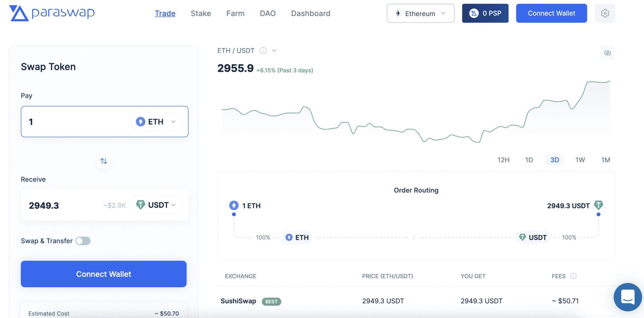644x318 pixels.
Task: Click the Order Routing heading
Action: (x=416, y=190)
